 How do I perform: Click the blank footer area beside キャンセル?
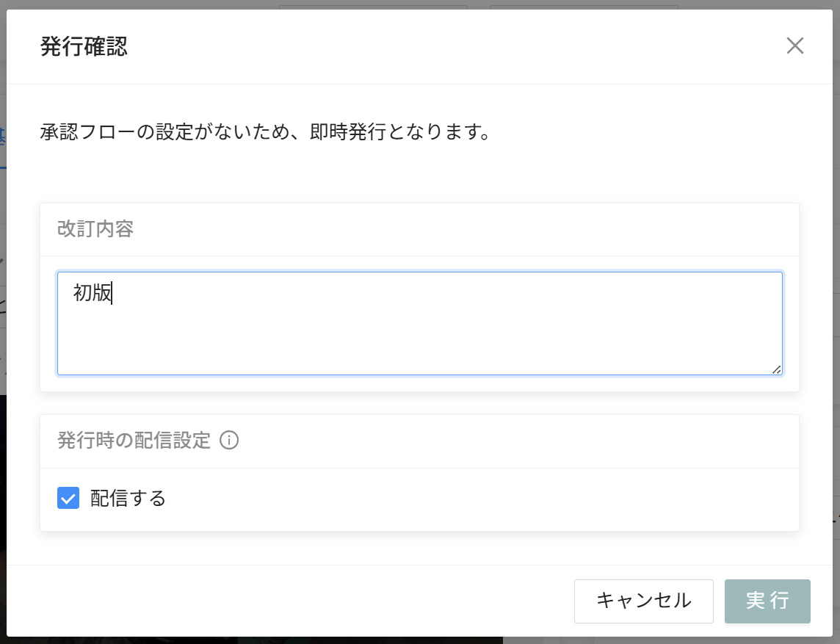[294, 601]
